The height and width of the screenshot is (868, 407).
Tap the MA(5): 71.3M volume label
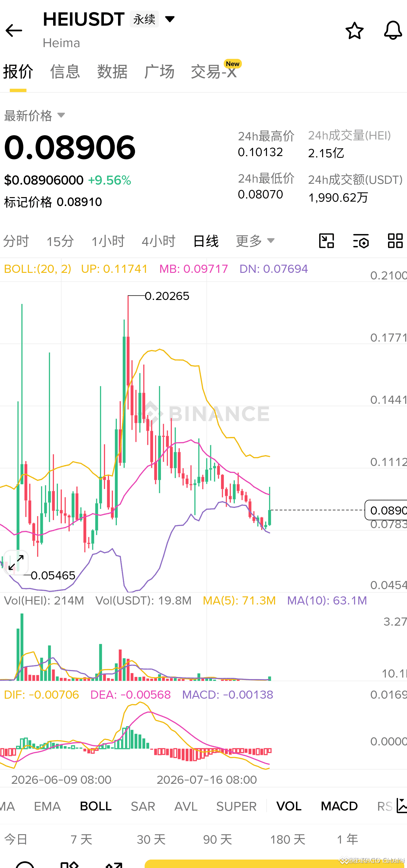coord(239,601)
